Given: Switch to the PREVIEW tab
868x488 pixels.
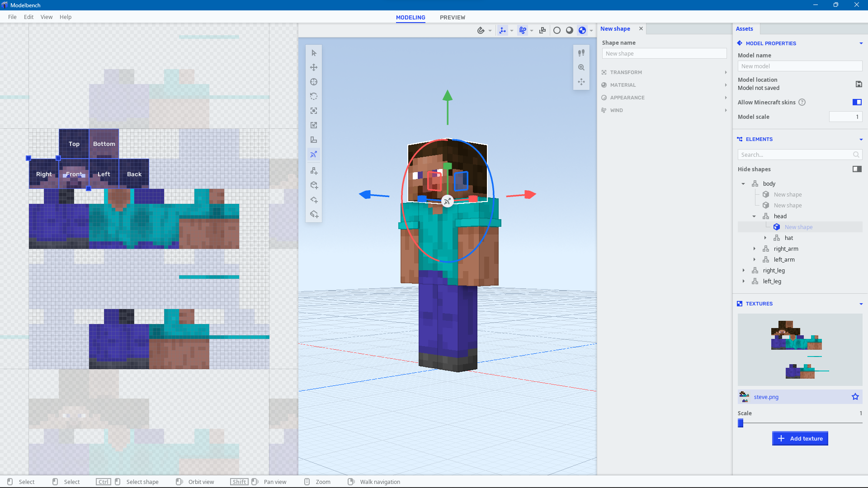Looking at the screenshot, I should (453, 17).
